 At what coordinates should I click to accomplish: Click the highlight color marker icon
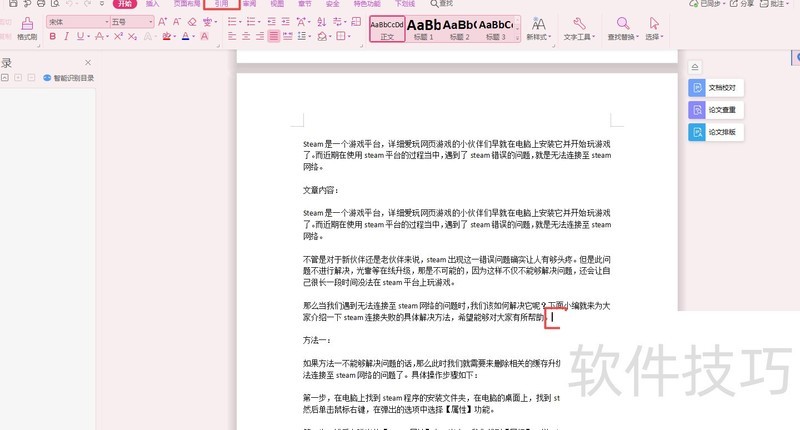[166, 36]
